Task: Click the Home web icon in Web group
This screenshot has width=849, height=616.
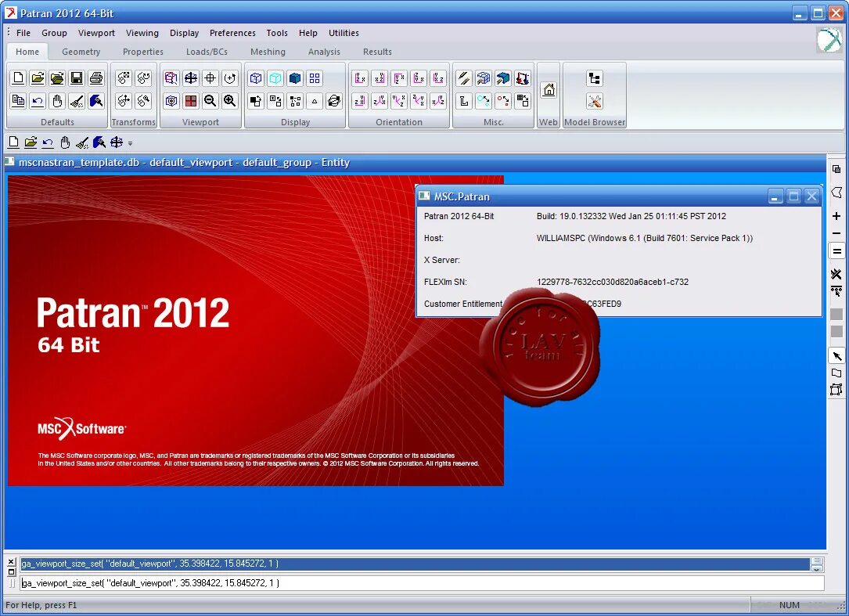Action: 549,89
